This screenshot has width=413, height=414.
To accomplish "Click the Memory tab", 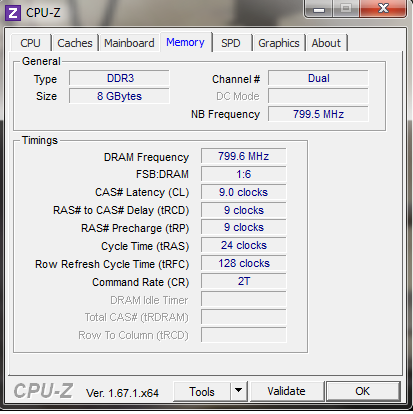I will (x=185, y=42).
